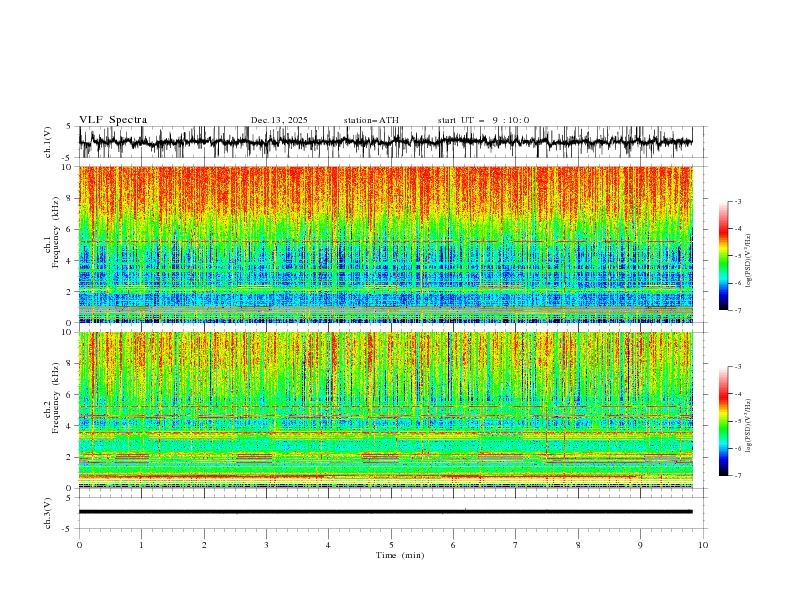792x612 pixels.
Task: Click the 'VLF Spectra' title text
Action: click(113, 120)
